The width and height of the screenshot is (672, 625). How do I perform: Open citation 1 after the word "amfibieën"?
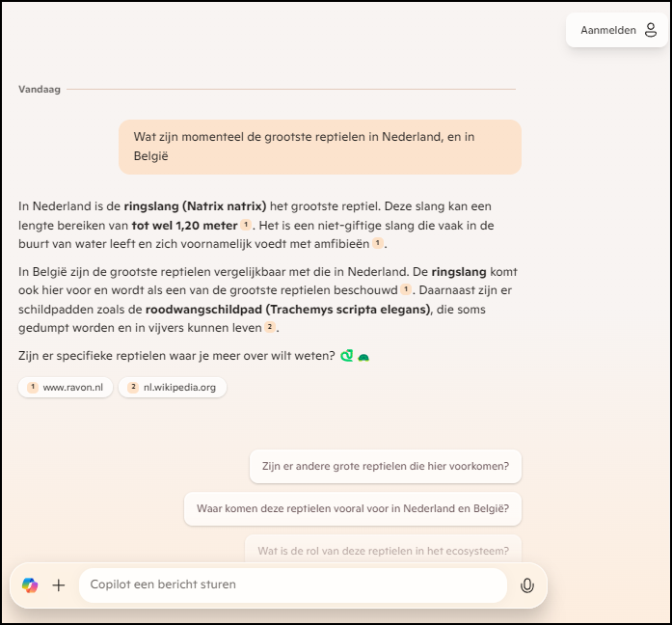pyautogui.click(x=378, y=244)
